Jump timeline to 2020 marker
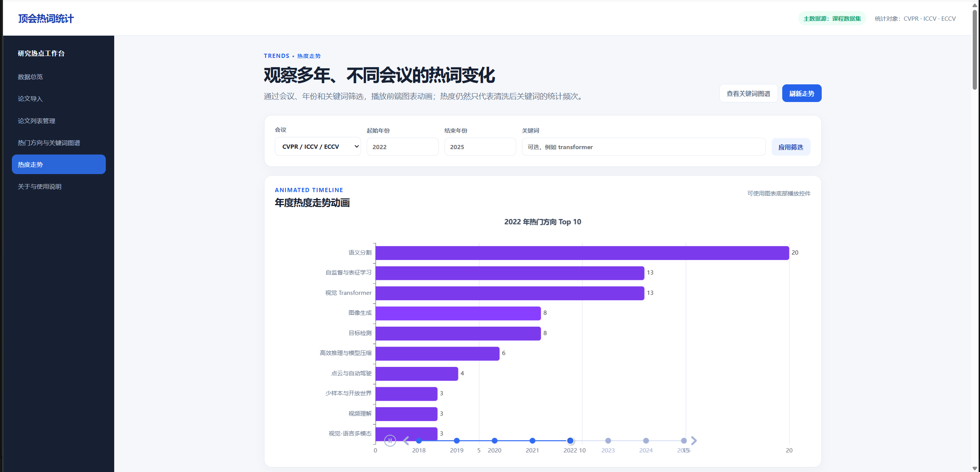Screen dimensions: 980x472 [494, 441]
